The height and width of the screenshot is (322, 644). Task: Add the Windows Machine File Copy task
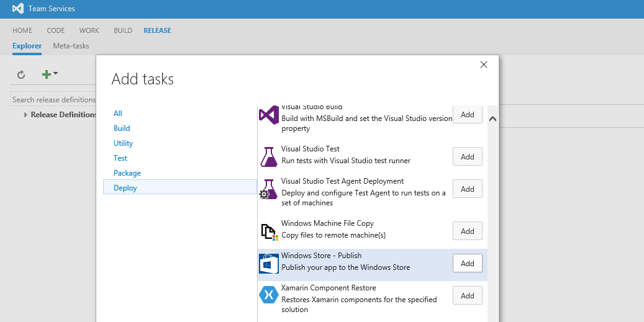(468, 231)
